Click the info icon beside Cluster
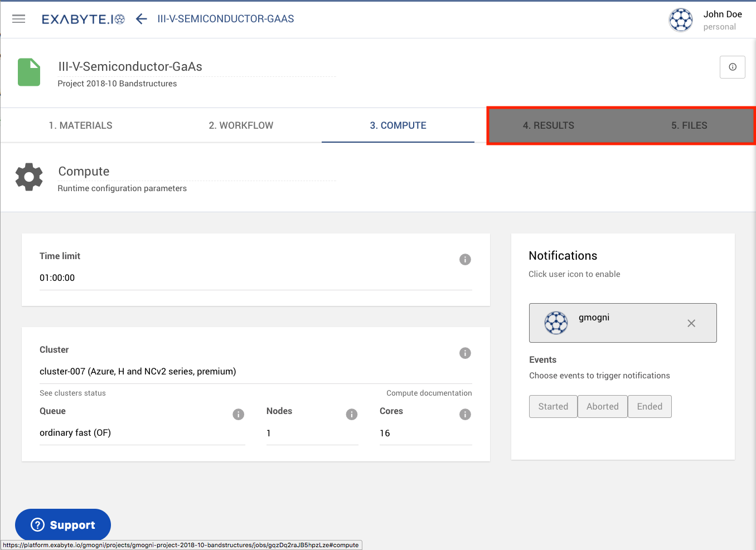This screenshot has width=756, height=550. tap(465, 353)
